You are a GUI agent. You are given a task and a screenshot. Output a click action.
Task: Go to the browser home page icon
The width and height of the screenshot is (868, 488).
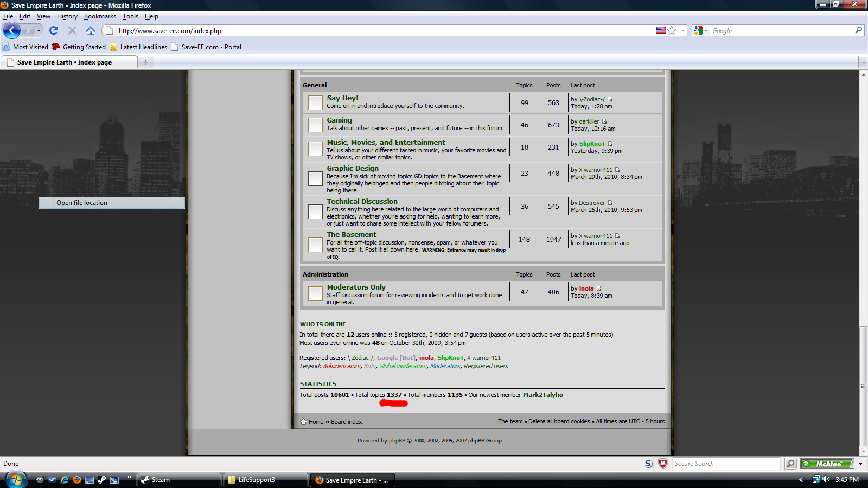coord(91,31)
